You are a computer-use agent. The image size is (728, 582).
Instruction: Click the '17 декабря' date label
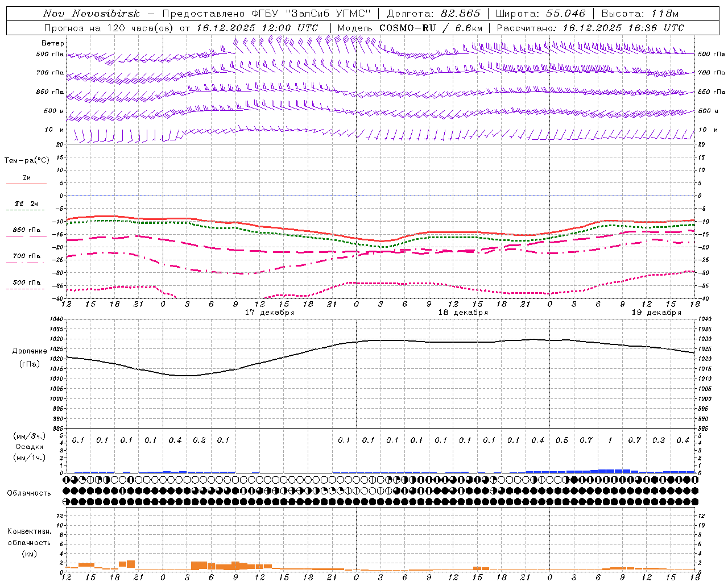(270, 313)
